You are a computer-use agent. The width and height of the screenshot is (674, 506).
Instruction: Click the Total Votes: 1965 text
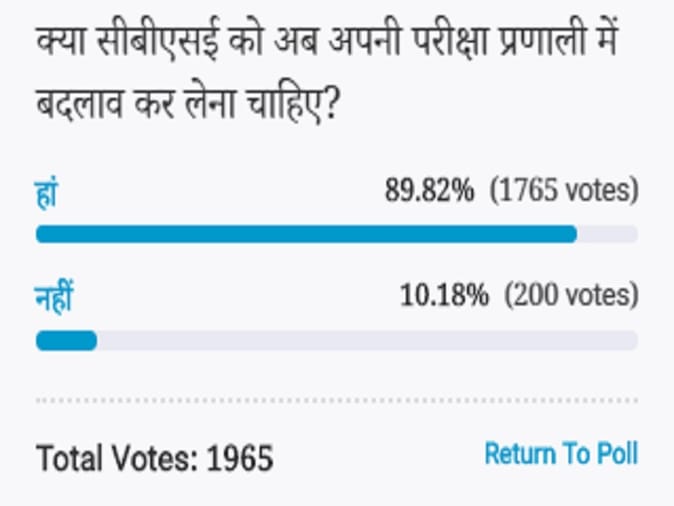point(155,458)
